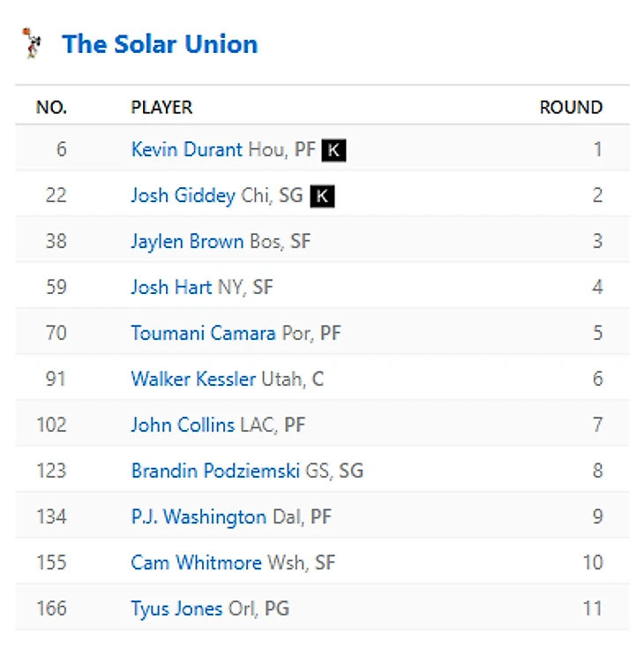View Brandin Podziemski player card
This screenshot has height=648, width=644.
215,471
